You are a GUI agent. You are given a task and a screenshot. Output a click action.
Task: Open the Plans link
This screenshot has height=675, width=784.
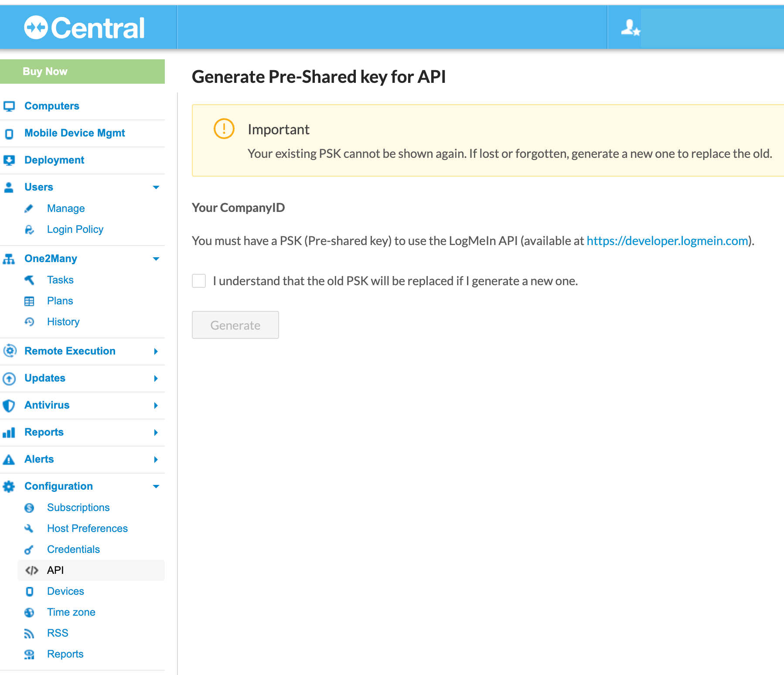[x=60, y=301]
